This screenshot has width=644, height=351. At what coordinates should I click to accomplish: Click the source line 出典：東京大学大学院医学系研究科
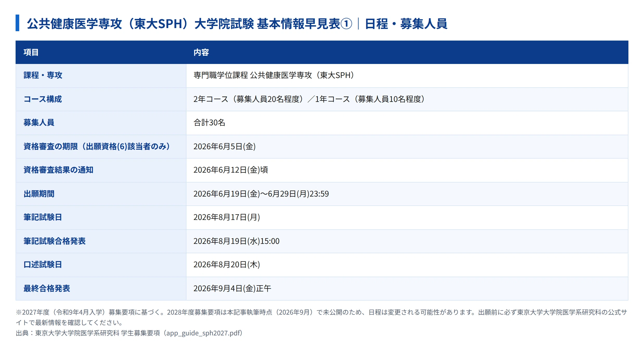point(129,333)
